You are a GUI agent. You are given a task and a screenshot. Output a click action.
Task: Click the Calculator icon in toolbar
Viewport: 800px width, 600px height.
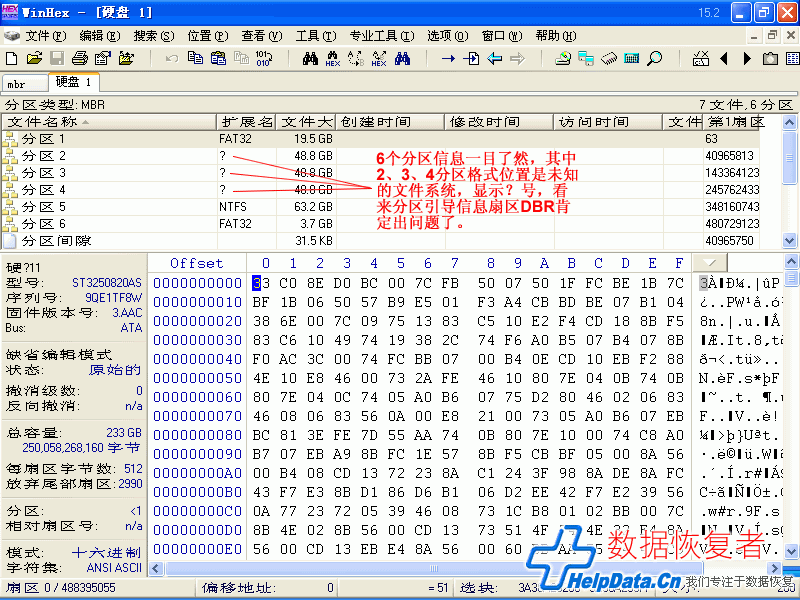click(x=632, y=58)
